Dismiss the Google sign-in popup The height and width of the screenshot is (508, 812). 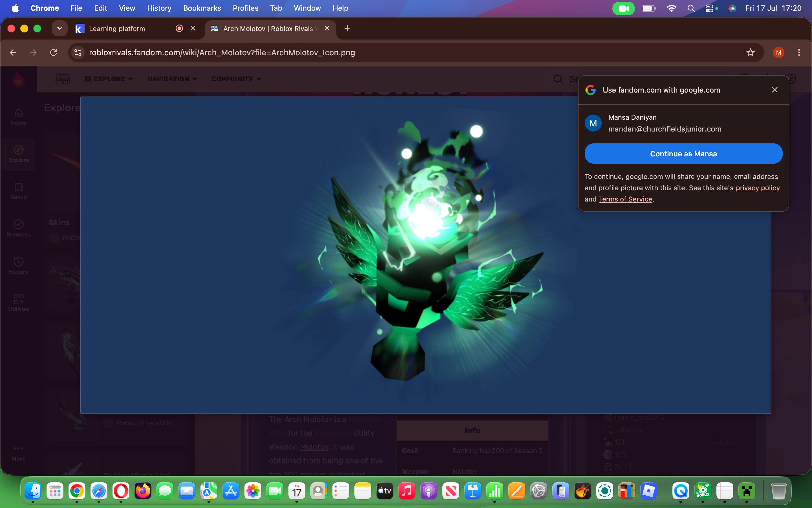click(x=775, y=90)
